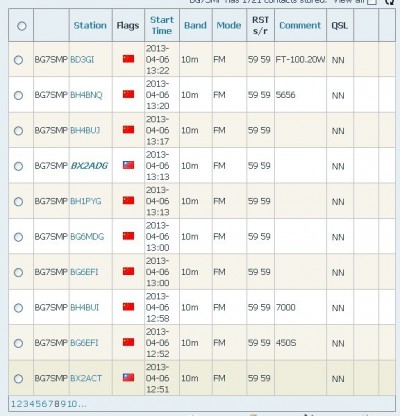Screen dimensions: 400x416
Task: Click the China flag in the BD3GI row
Action: click(x=128, y=59)
